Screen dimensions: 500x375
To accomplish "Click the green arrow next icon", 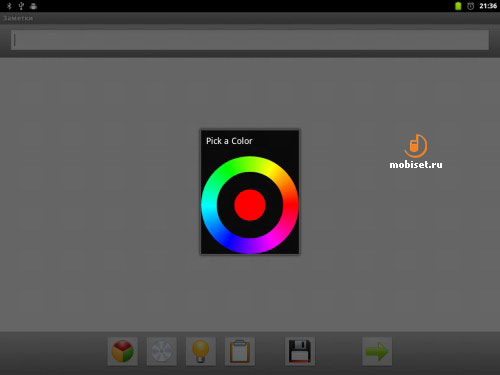I will tap(377, 351).
